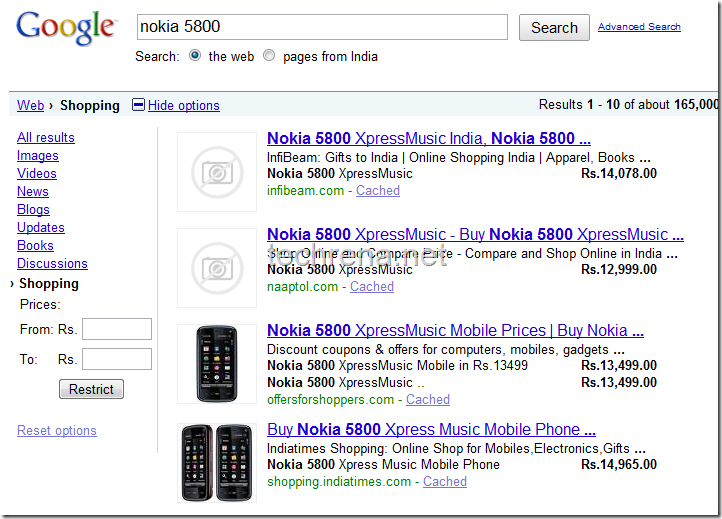Click the Restrict button
Viewport: 722px width, 519px height.
91,389
